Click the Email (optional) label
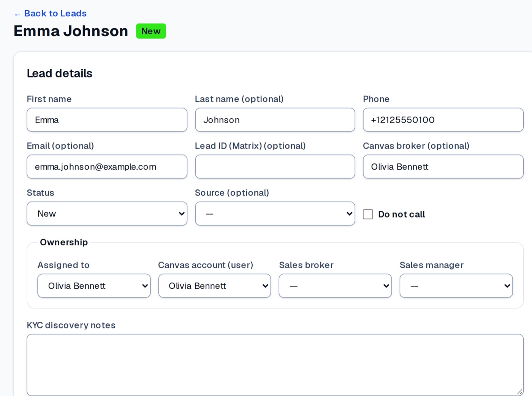Screen dimensions: 532x396 (60, 146)
